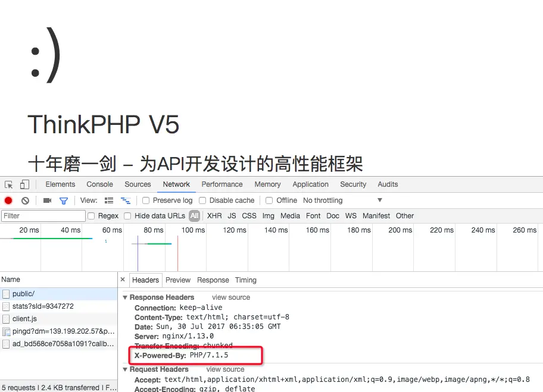The height and width of the screenshot is (392, 543).
Task: Clear the network log icon
Action: (25, 200)
